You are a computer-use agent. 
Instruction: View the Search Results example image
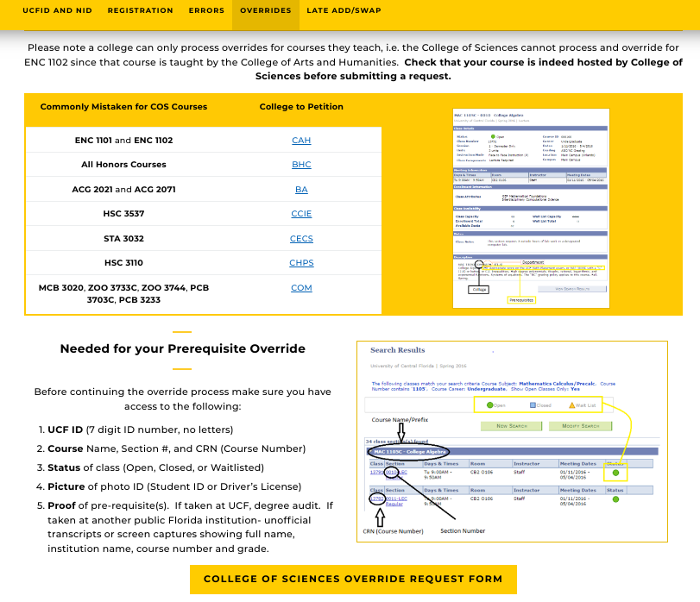tap(512, 442)
